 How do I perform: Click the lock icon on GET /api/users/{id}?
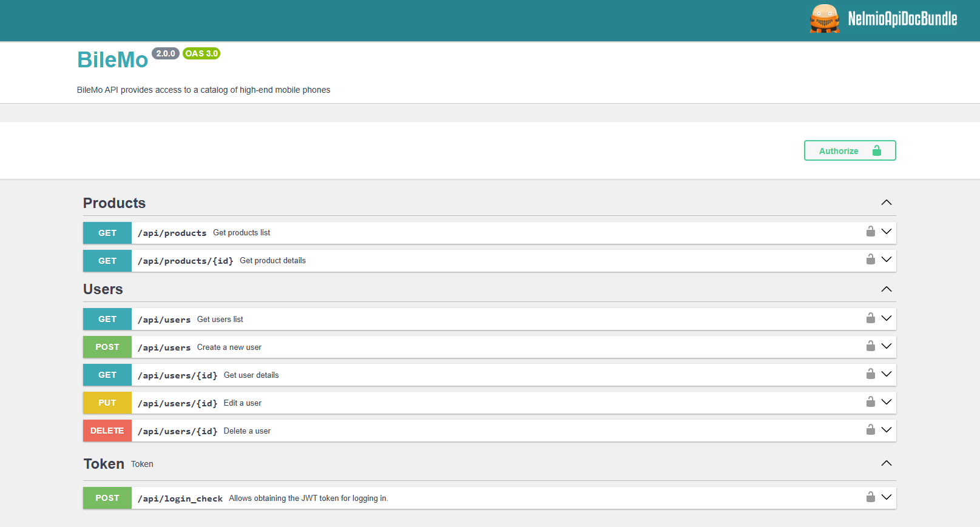click(x=870, y=374)
